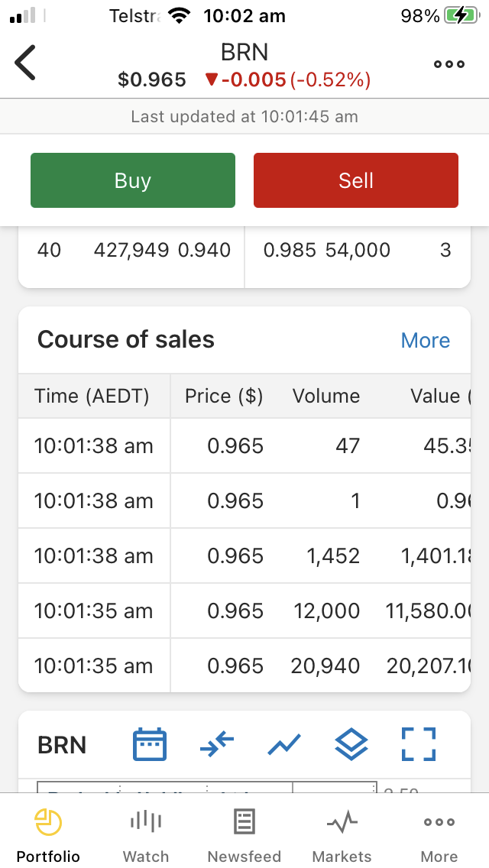Open the chart calendar date range icon
The image size is (489, 868).
[150, 744]
